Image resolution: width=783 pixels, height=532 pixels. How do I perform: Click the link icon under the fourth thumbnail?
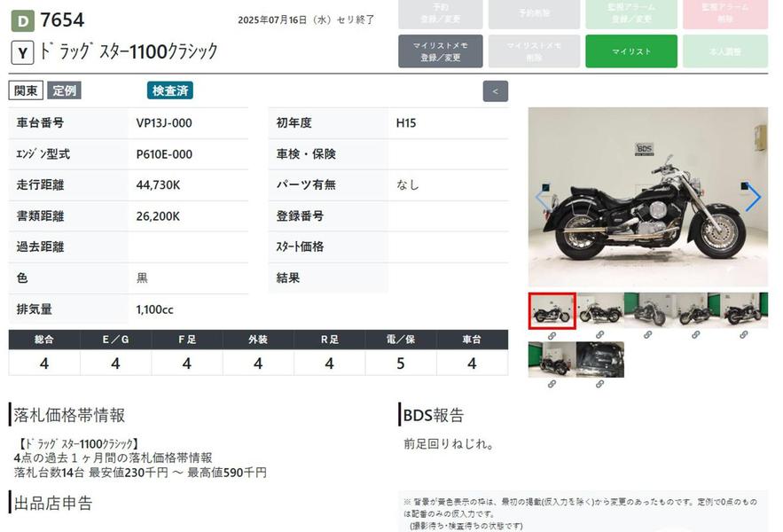pyautogui.click(x=695, y=335)
